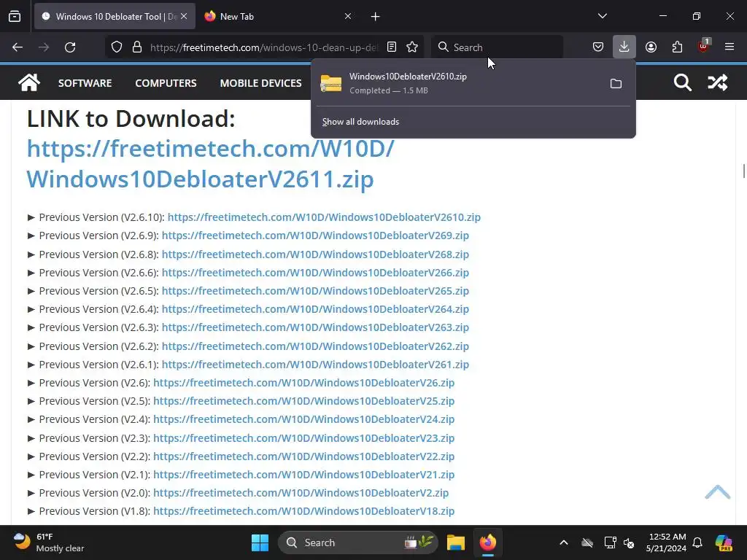747x560 pixels.
Task: Click the random post shuffle icon
Action: pos(718,82)
